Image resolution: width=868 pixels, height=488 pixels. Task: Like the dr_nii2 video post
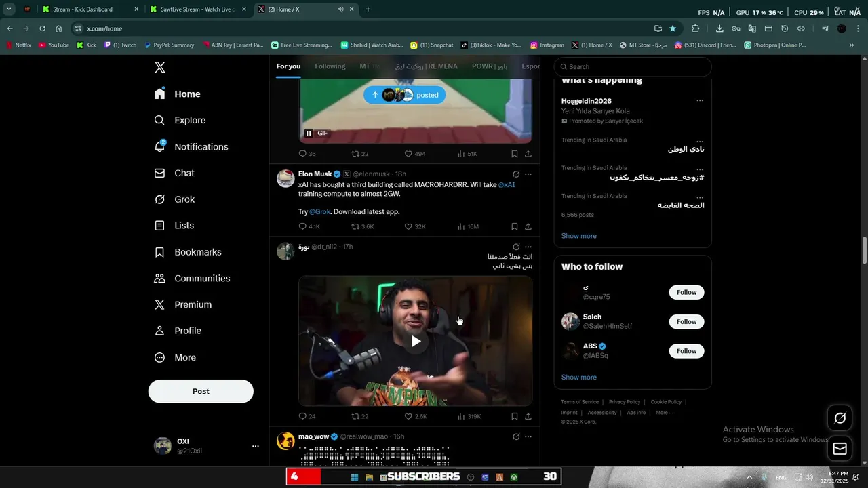(415, 416)
